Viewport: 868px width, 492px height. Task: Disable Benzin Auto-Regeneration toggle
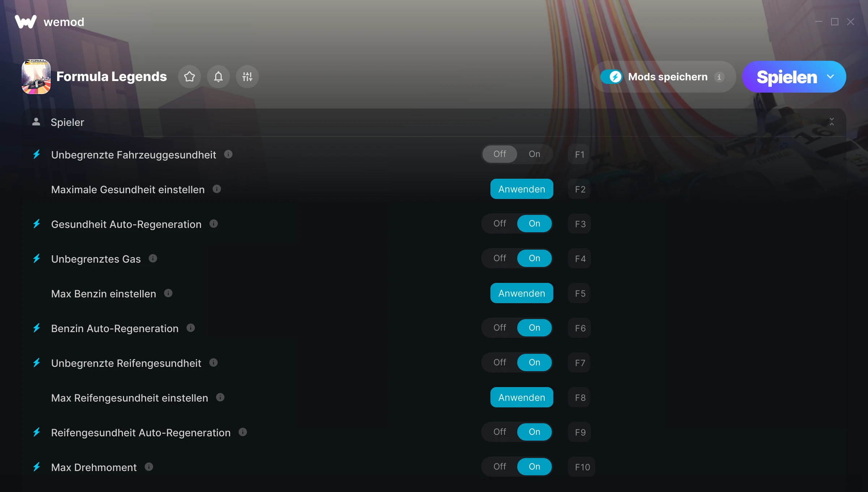[500, 328]
